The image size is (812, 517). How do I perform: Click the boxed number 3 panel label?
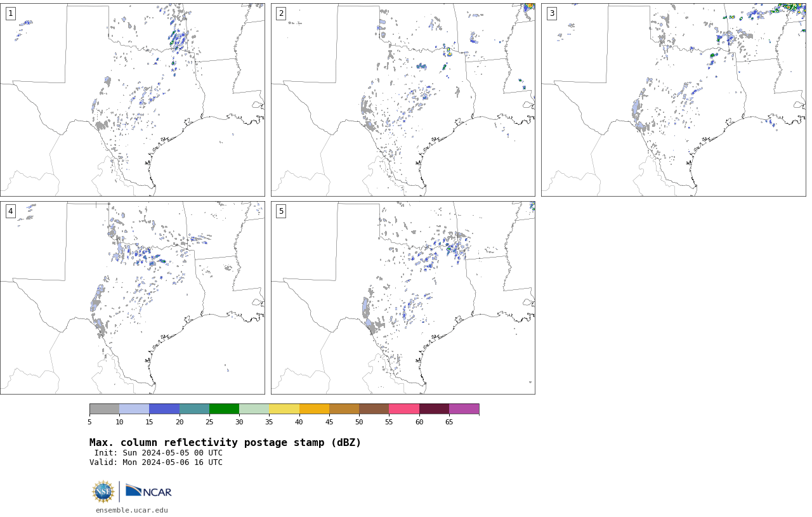(x=552, y=13)
